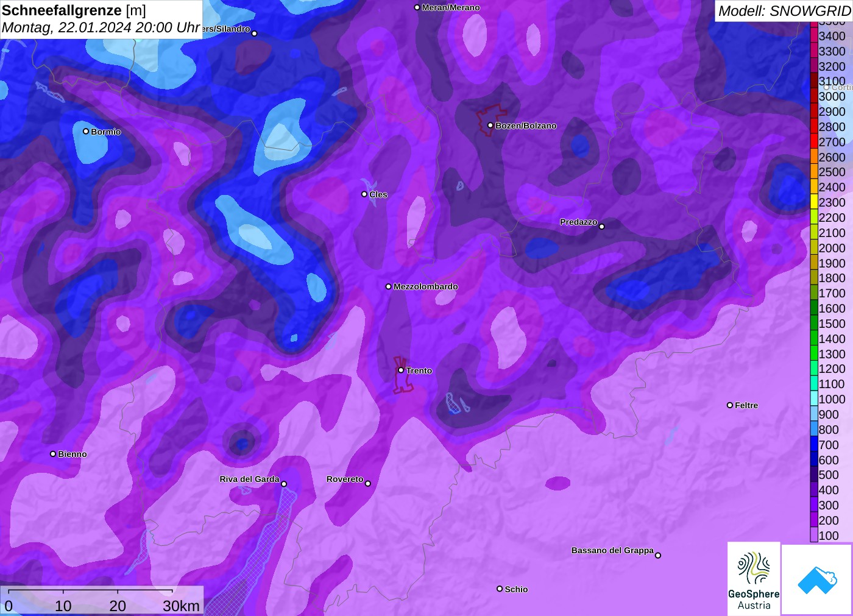Click the Cles location marker
This screenshot has height=616, width=853.
click(364, 194)
